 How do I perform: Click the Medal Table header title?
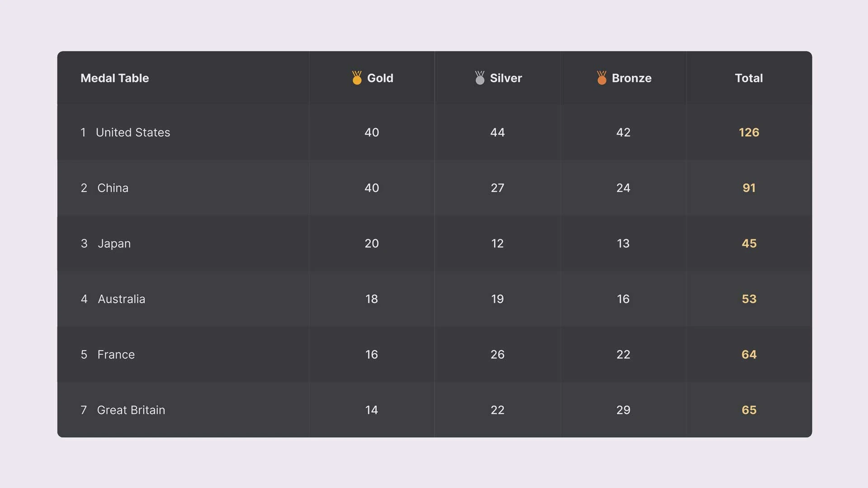(x=114, y=78)
